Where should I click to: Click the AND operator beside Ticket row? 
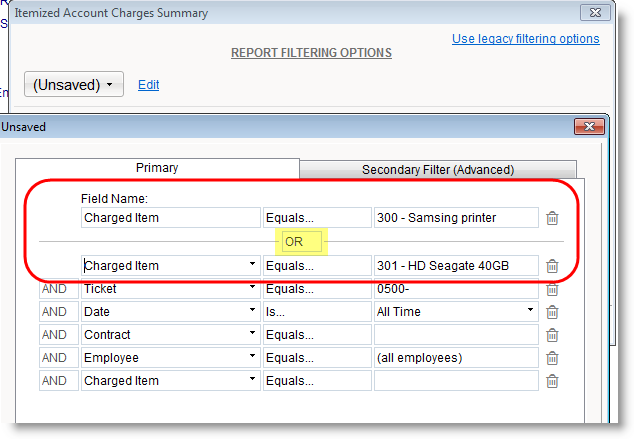click(53, 289)
